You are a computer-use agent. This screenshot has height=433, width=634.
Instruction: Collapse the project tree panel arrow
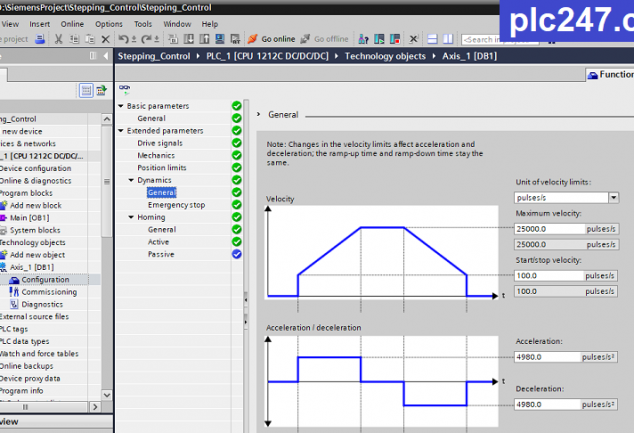tap(106, 56)
